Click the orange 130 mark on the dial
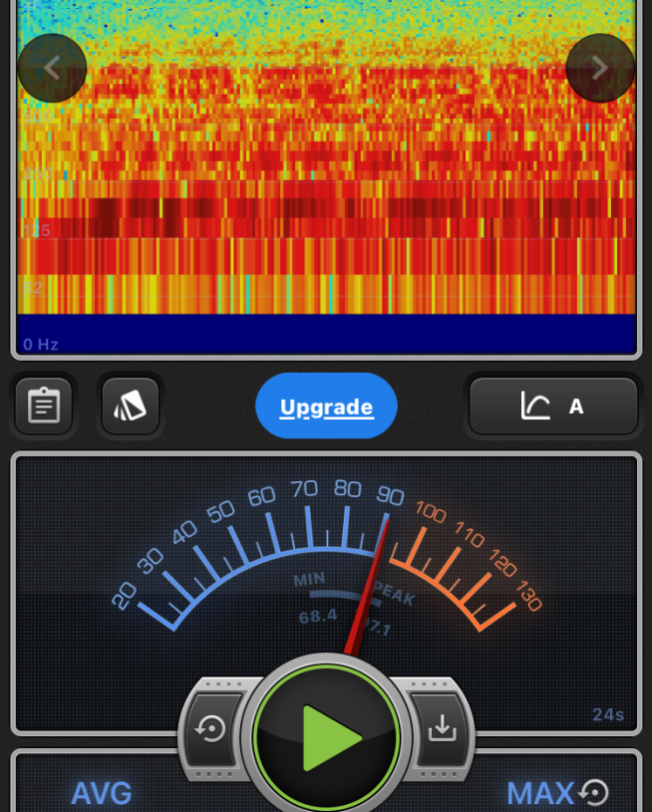 [x=528, y=597]
